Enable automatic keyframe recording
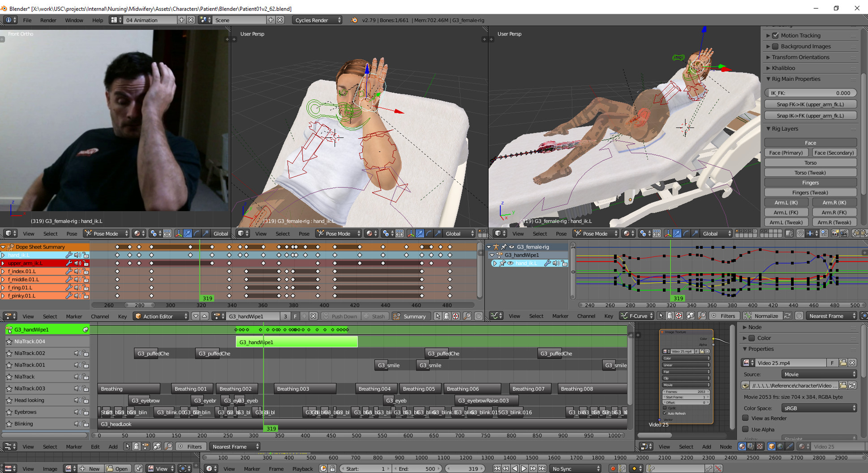The height and width of the screenshot is (473, 868). point(613,469)
